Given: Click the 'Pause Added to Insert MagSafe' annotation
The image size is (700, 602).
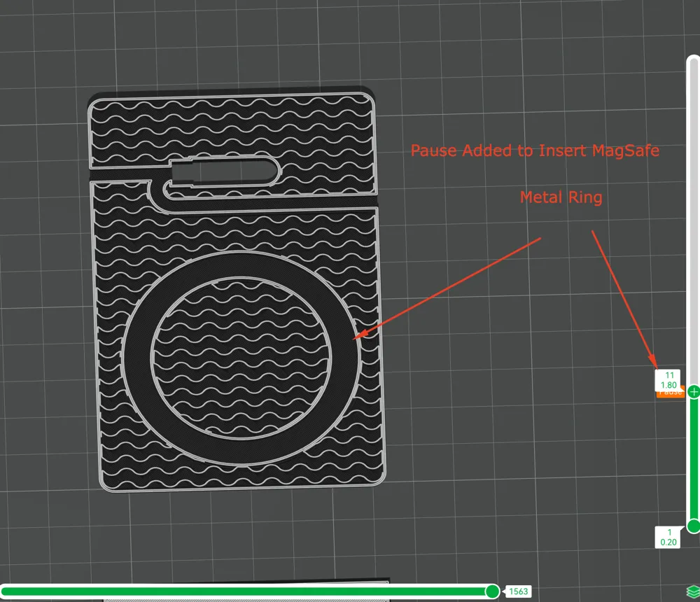Looking at the screenshot, I should [x=535, y=150].
